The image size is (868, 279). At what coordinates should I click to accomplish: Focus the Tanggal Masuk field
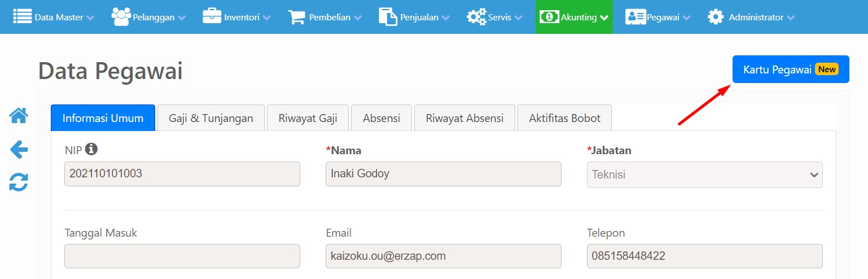(x=182, y=256)
